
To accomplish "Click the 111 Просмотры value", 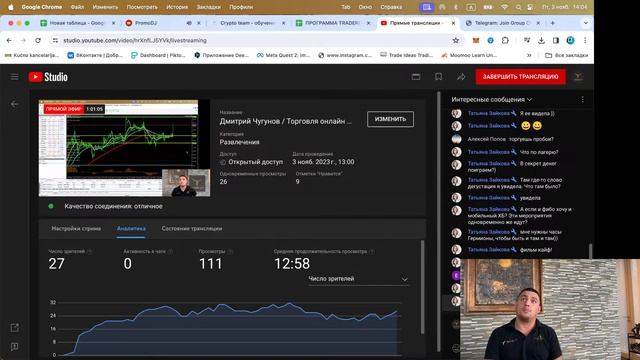I will pos(211,264).
